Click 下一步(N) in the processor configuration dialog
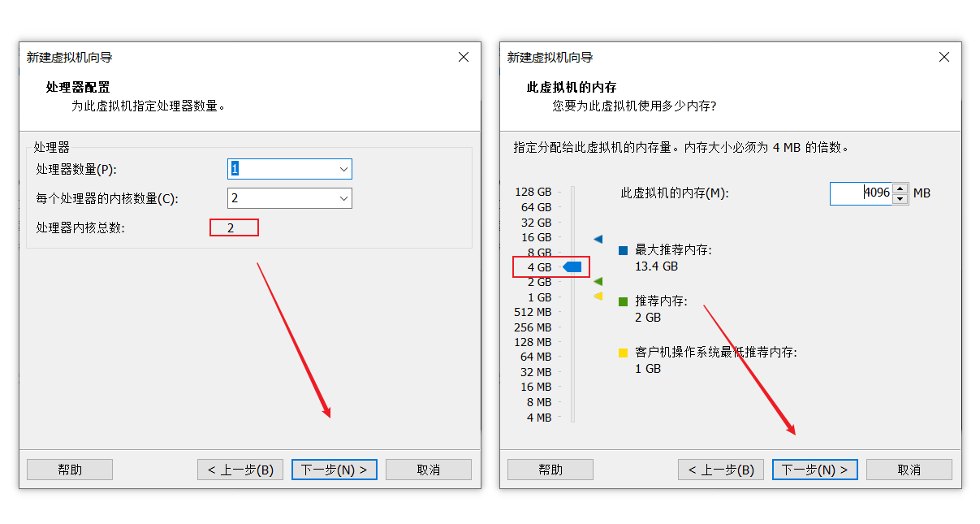 point(334,470)
